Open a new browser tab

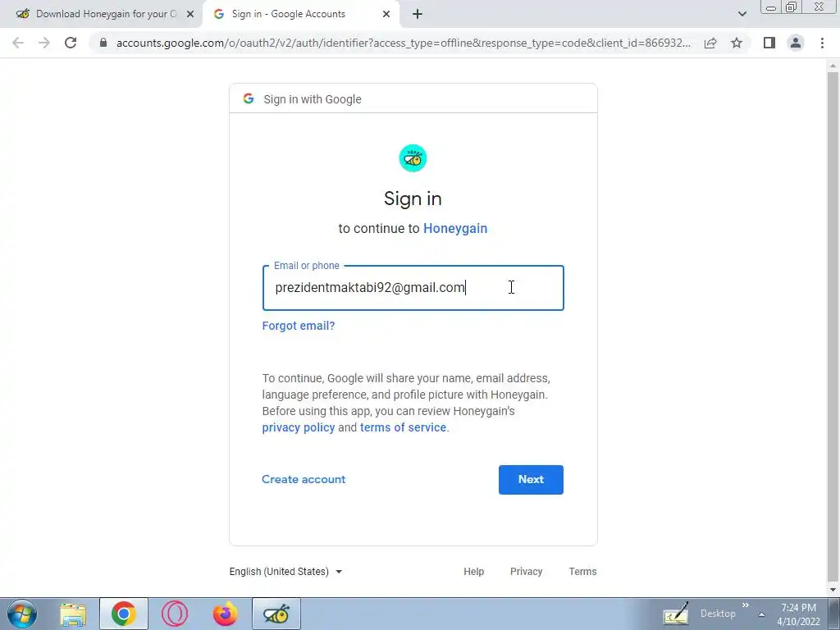(418, 14)
